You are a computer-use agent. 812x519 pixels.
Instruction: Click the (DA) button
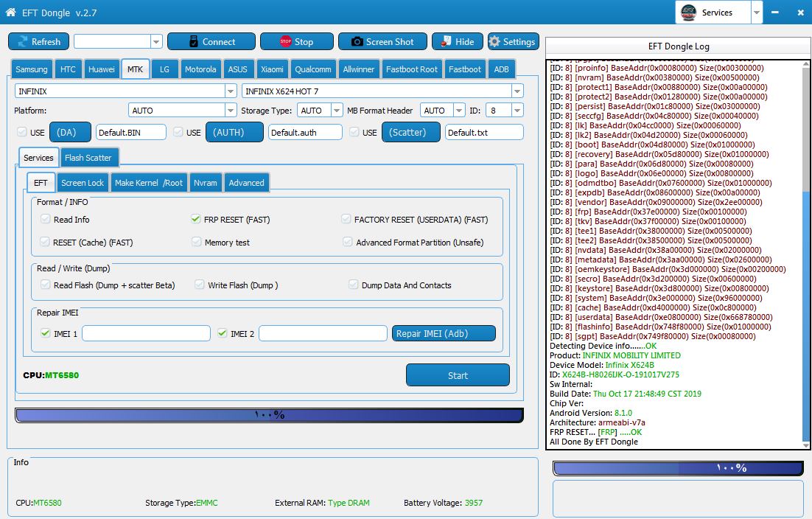click(x=71, y=132)
